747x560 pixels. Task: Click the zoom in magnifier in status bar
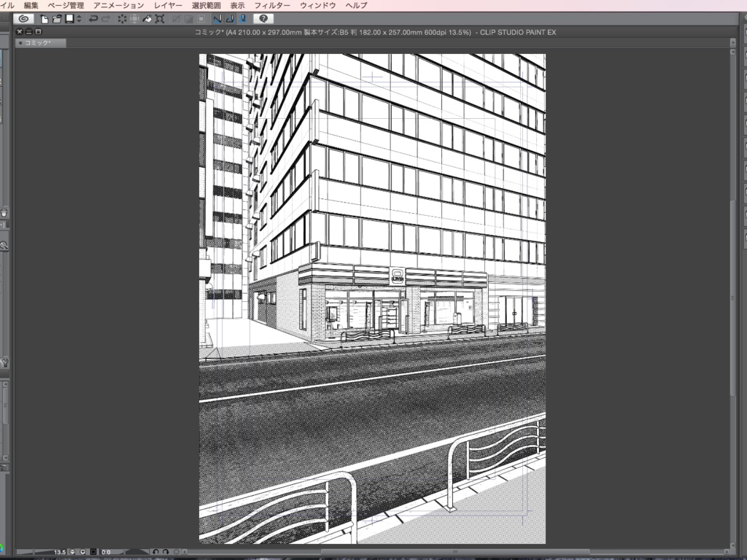point(83,552)
